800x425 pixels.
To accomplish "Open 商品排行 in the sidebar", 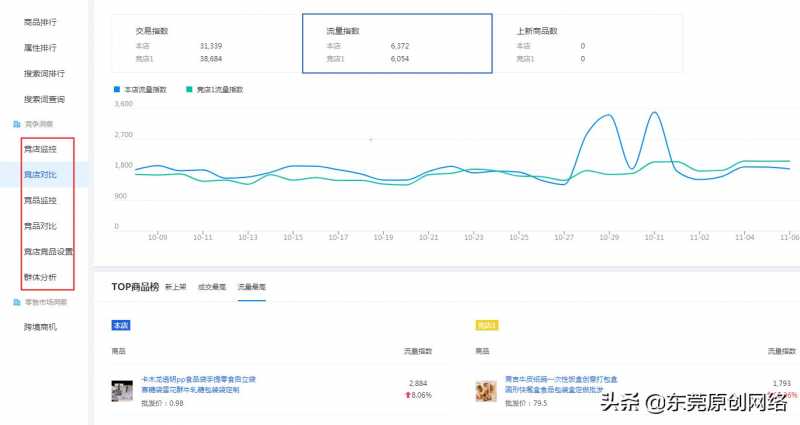I will point(40,22).
